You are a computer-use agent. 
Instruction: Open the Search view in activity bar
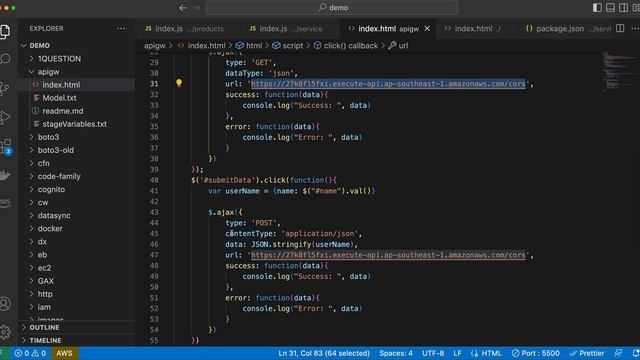[5, 60]
